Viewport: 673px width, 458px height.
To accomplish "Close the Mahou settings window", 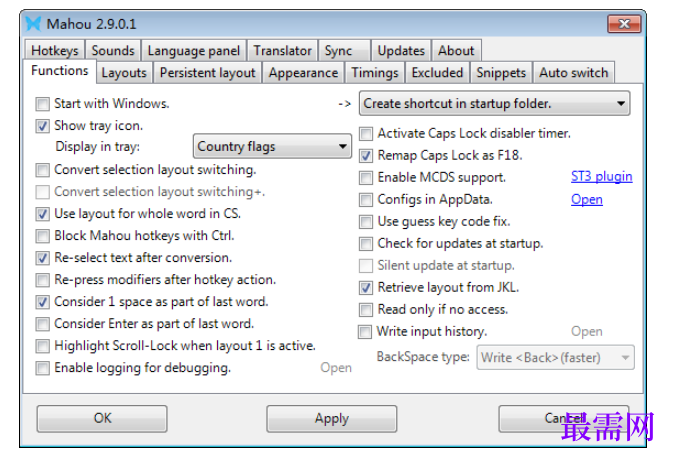I will [624, 24].
